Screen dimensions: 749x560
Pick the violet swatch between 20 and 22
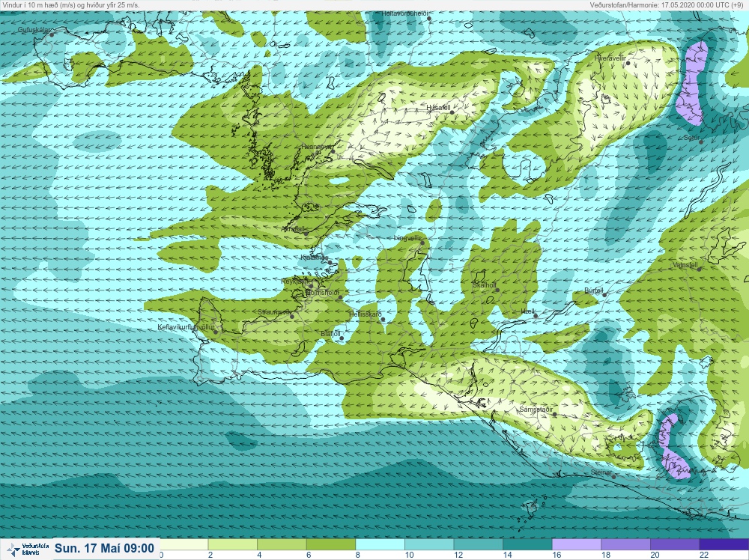tap(676, 545)
